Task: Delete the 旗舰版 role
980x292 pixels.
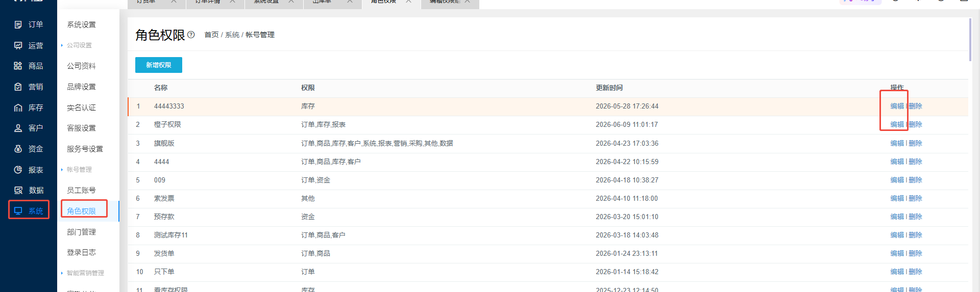Action: (x=915, y=143)
